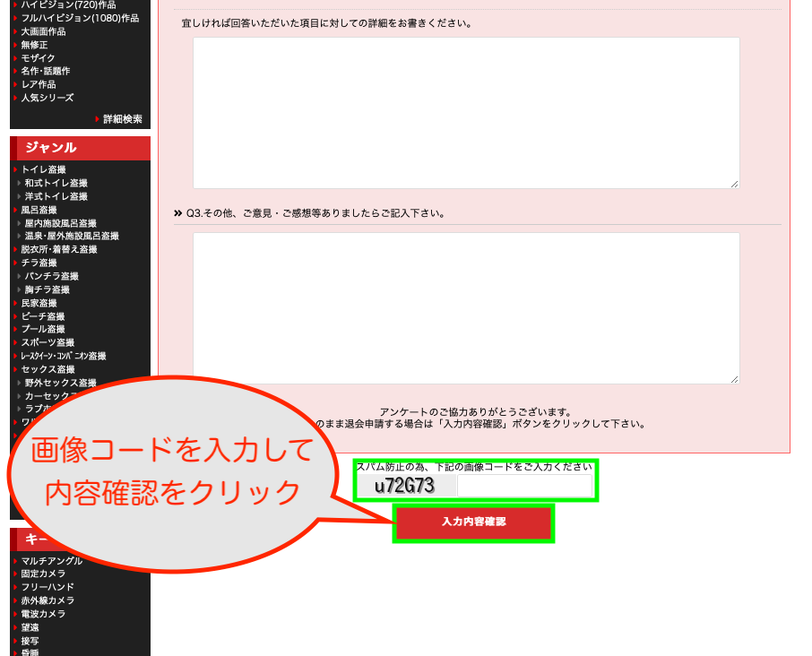Viewport: 812px width, 656px height.
Task: Click the Q3 ご意見・ご感想 text area
Action: [465, 307]
